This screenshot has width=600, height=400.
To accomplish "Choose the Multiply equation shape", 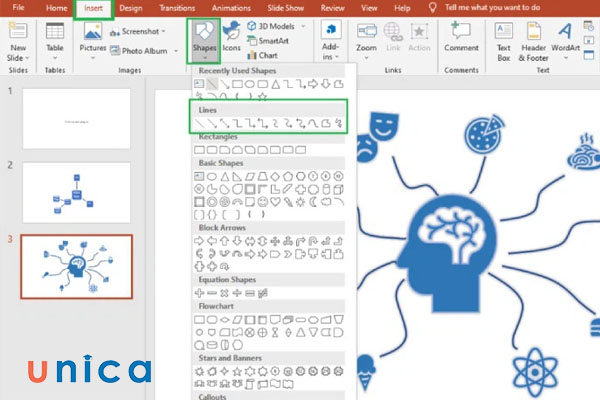I will [225, 293].
